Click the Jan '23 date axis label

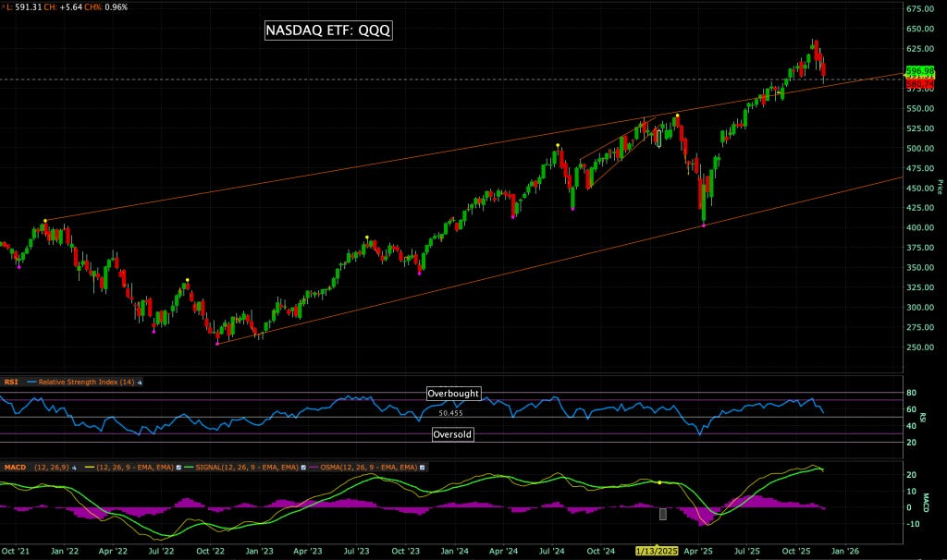[x=259, y=551]
